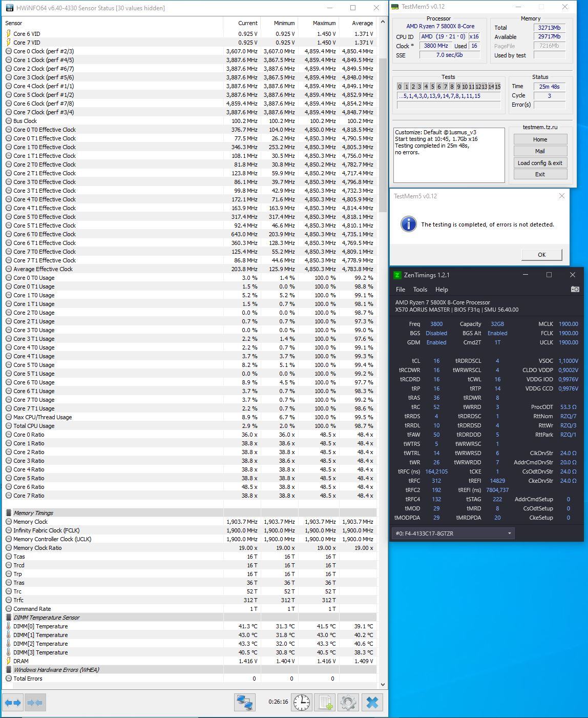Select the Core 7 Ratio row
This screenshot has width=588, height=718.
[x=190, y=496]
